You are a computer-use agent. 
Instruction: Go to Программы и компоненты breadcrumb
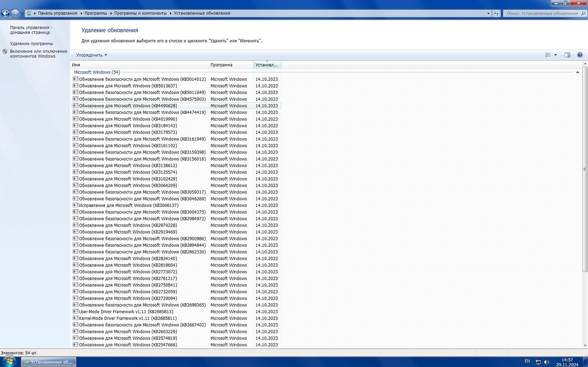(140, 13)
